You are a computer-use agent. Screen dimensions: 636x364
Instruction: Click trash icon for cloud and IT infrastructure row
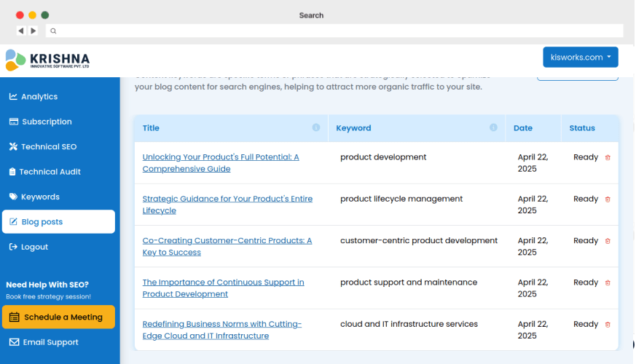click(608, 325)
